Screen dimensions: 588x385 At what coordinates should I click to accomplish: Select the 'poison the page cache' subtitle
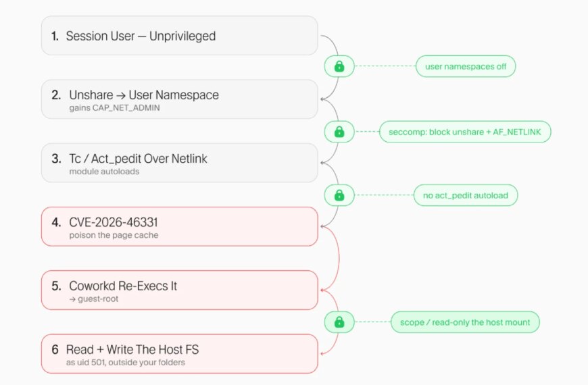click(114, 236)
